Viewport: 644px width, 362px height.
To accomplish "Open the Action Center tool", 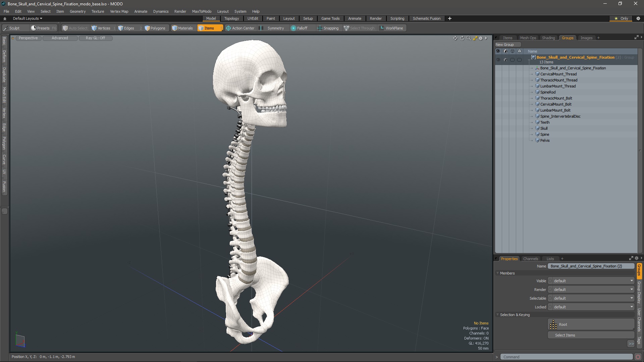I will click(240, 28).
